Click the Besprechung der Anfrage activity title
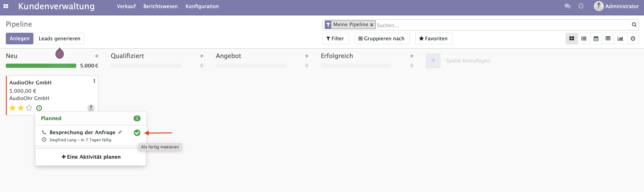Viewport: 644px width, 192px height. [x=82, y=132]
